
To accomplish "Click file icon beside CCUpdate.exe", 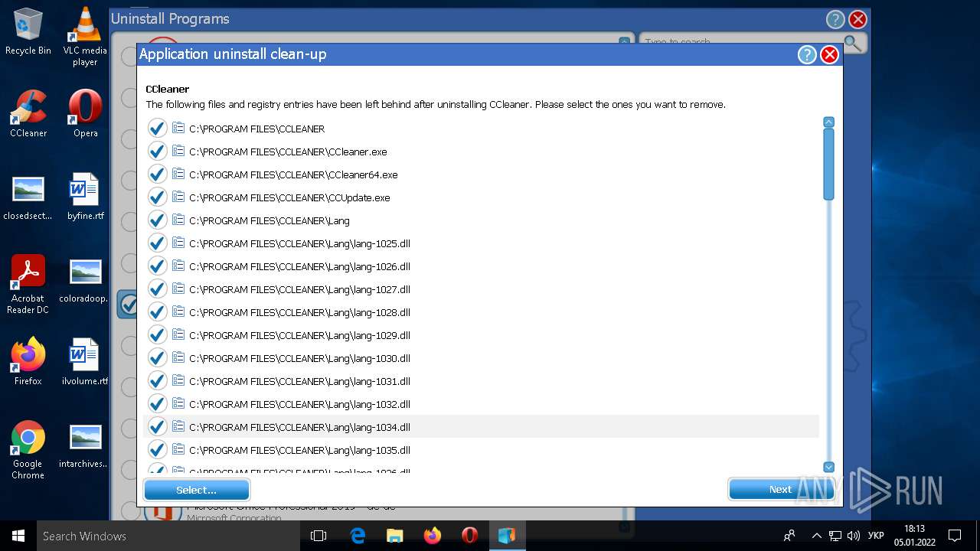I will click(x=178, y=197).
